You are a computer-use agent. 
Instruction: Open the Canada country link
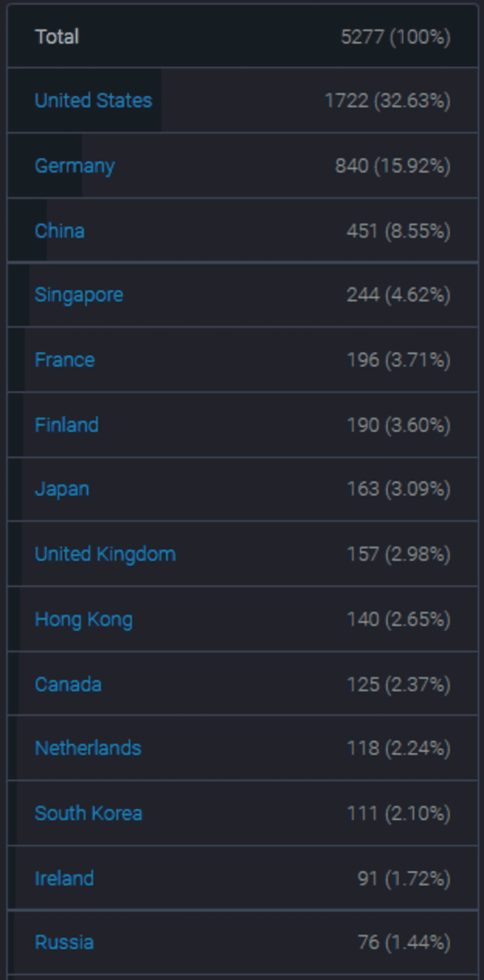click(x=68, y=685)
